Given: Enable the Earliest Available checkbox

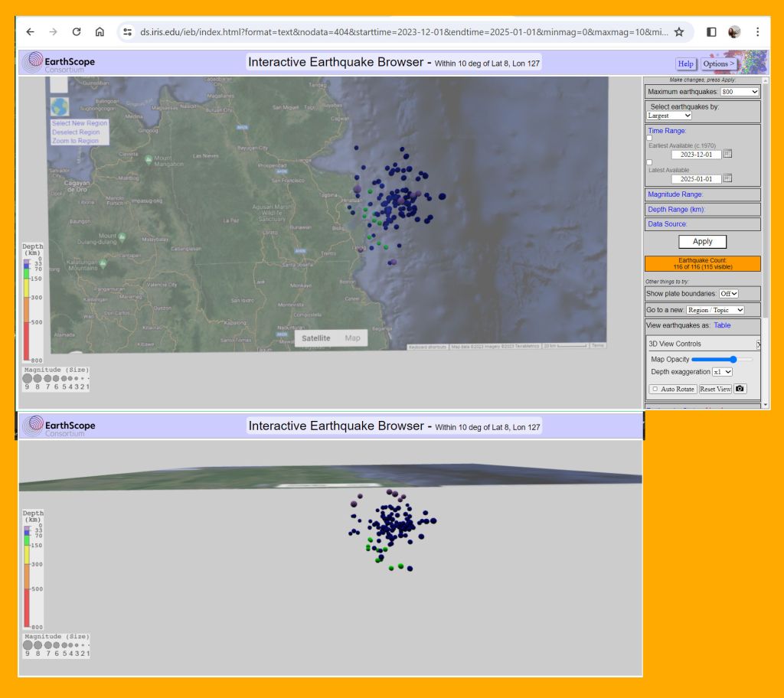Looking at the screenshot, I should pyautogui.click(x=651, y=138).
